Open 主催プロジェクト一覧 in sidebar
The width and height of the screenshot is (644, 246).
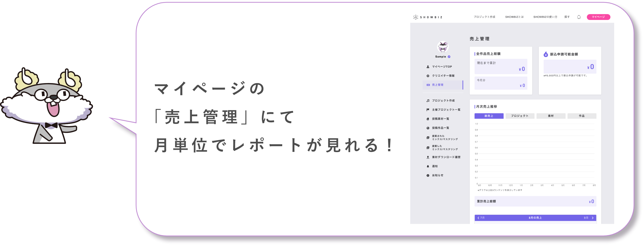point(446,109)
